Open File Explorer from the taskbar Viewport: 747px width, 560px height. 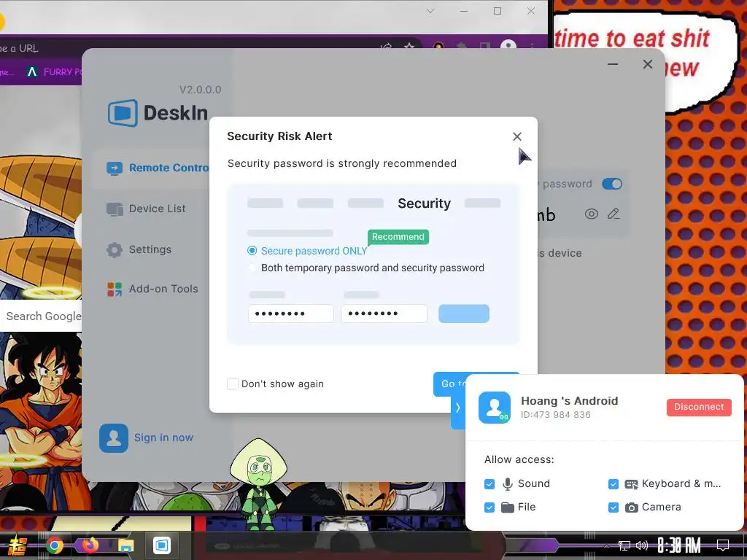(x=125, y=545)
